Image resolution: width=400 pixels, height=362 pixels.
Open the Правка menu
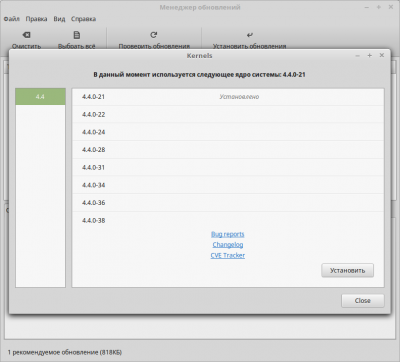click(36, 19)
